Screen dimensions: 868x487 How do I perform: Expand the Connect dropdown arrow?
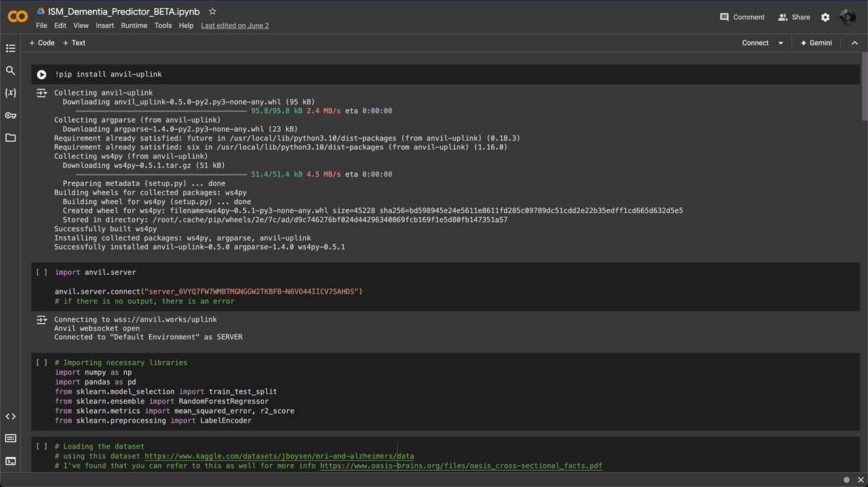pos(781,43)
